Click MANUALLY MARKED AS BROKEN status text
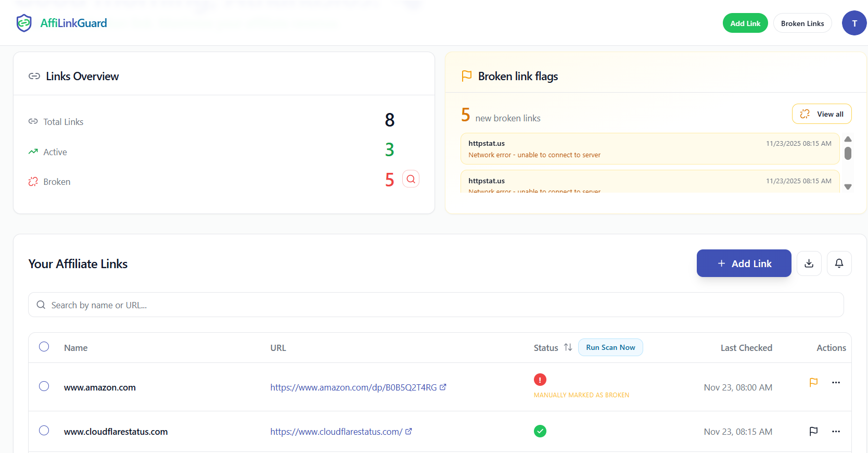This screenshot has width=868, height=453. point(581,395)
